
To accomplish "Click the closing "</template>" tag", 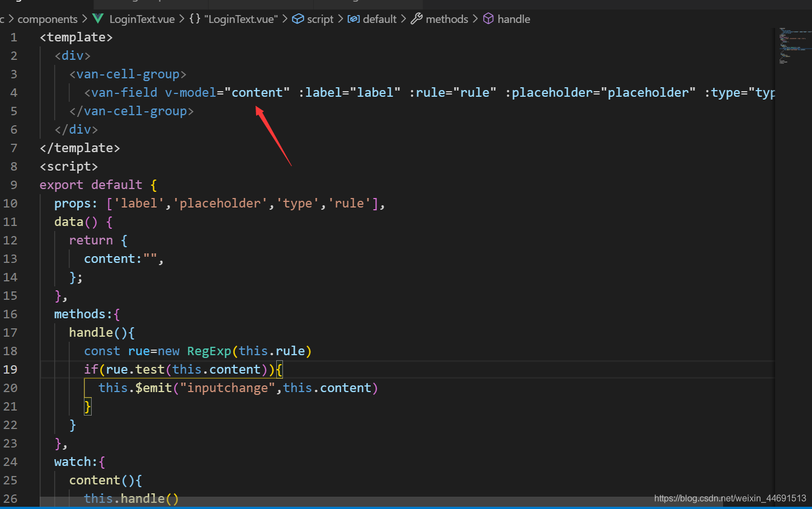I will click(x=80, y=148).
